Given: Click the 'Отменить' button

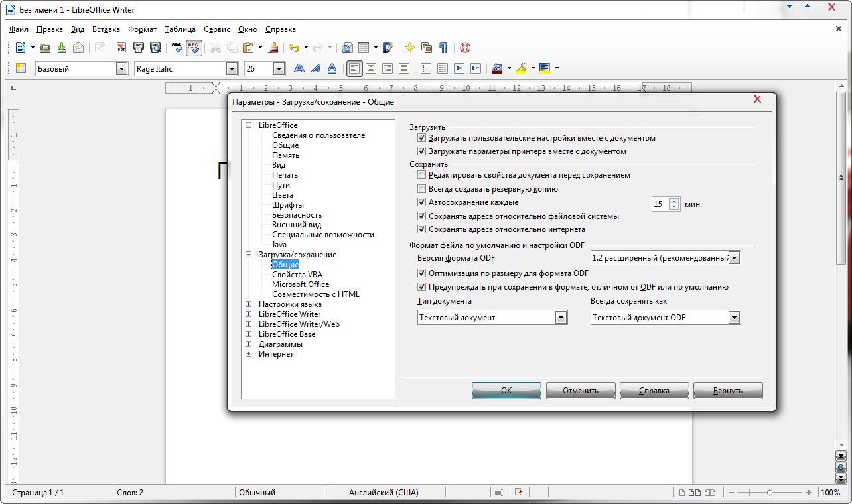Looking at the screenshot, I should click(581, 391).
